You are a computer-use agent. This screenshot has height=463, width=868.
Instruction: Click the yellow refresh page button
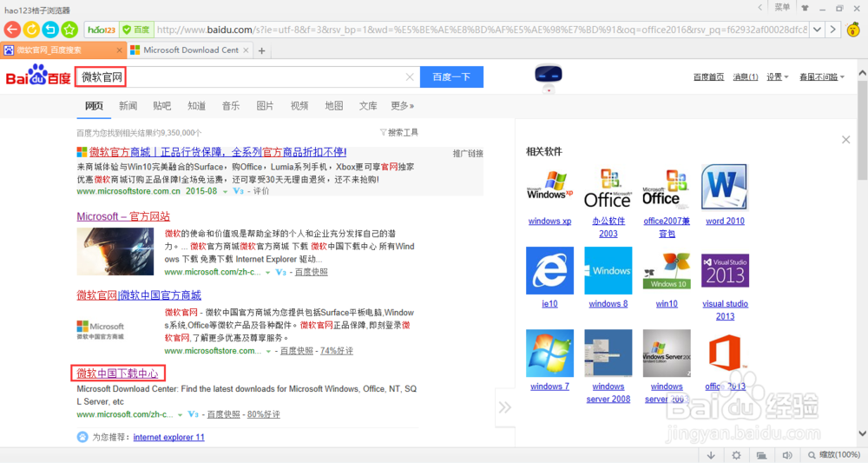pyautogui.click(x=31, y=30)
